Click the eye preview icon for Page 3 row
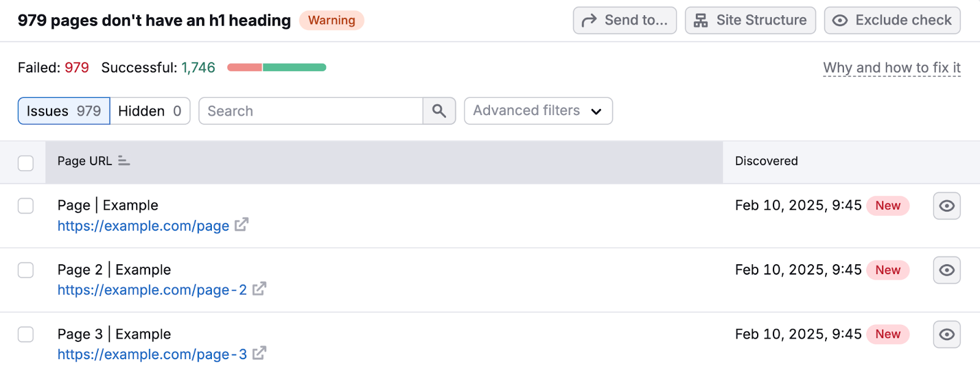980x375 pixels. pyautogui.click(x=946, y=334)
